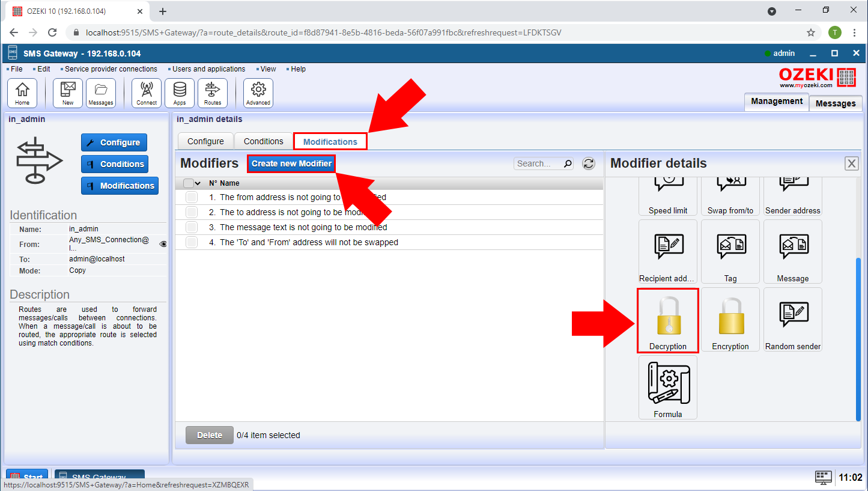Switch to the Modifications tab
This screenshot has height=491, width=868.
click(330, 142)
